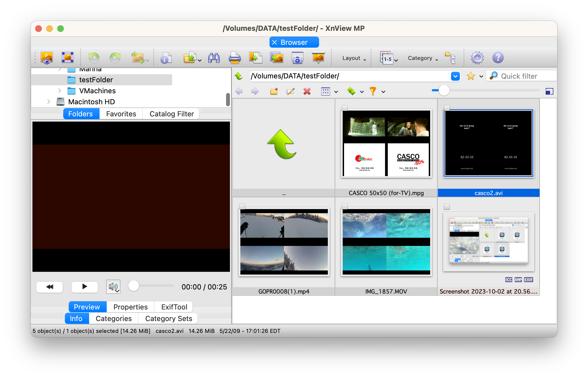The height and width of the screenshot is (378, 588).
Task: Expand the VMachines folder tree
Action: pos(60,91)
